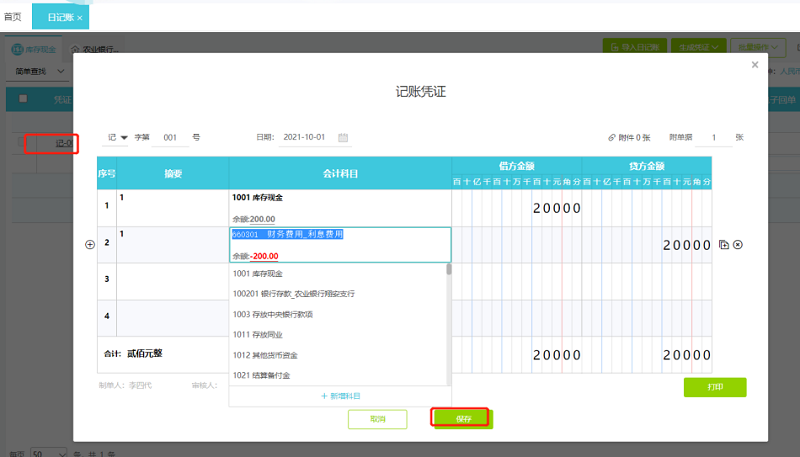The width and height of the screenshot is (800, 457).
Task: Close the 记账凭证 dialog with the X
Action: point(755,65)
